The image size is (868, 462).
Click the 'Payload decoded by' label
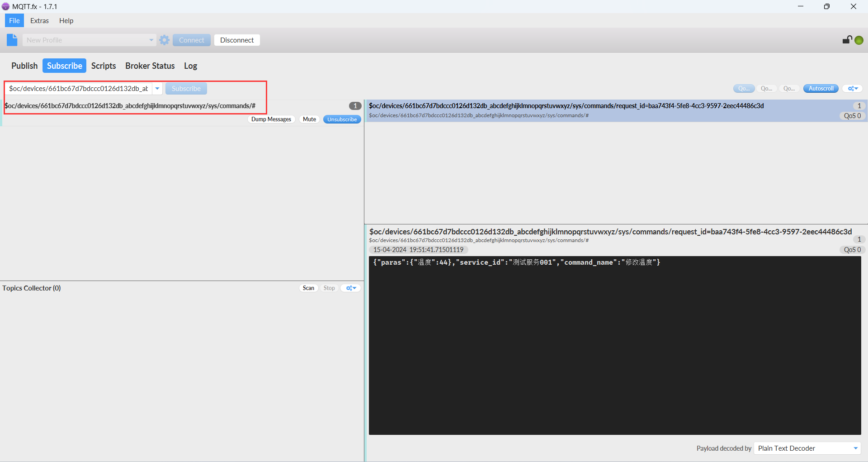724,448
